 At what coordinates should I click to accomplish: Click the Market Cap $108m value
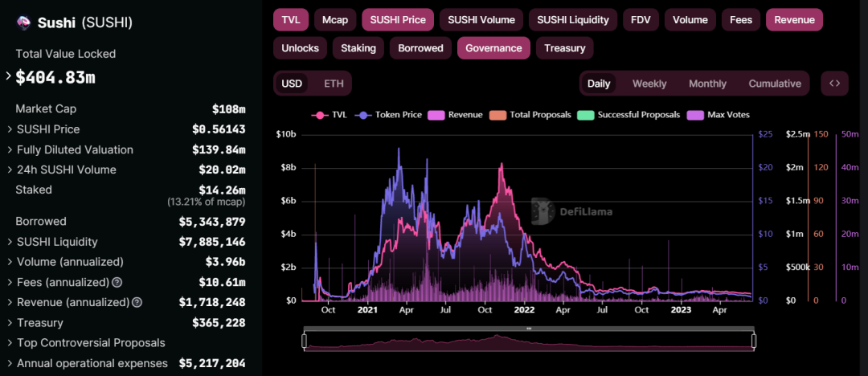tap(228, 109)
